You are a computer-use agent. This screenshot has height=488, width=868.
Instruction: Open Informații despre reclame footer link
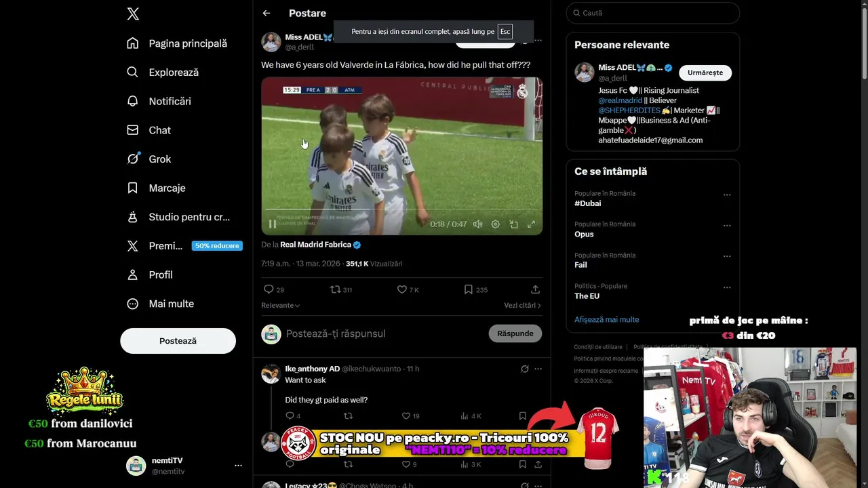pos(606,371)
